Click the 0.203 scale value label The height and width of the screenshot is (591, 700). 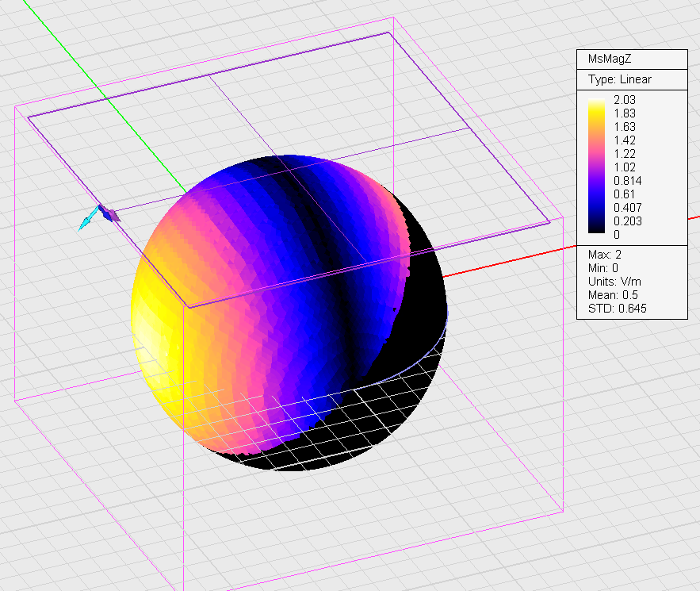click(x=627, y=221)
